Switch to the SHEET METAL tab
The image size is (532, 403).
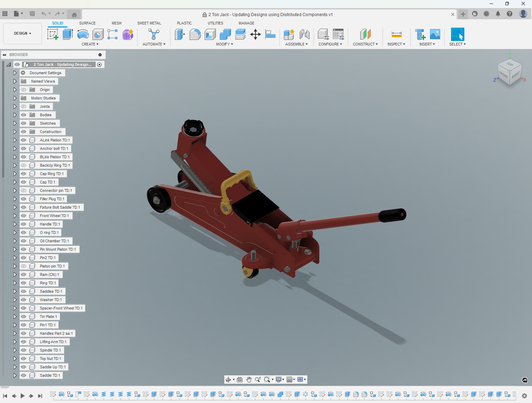(x=149, y=23)
